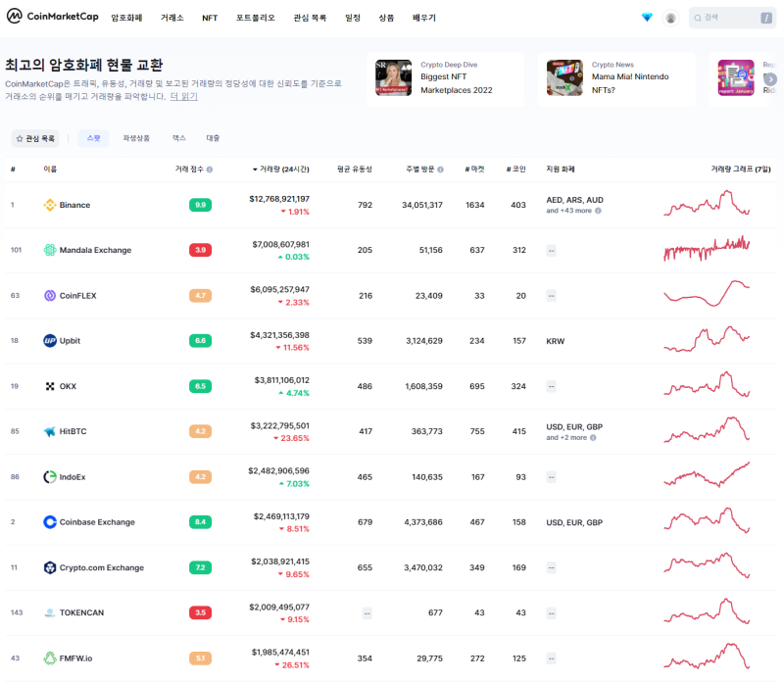Viewport: 784px width, 682px height.
Task: Open Mama Mia! Nintendo NFTs thumbnail
Action: (564, 78)
